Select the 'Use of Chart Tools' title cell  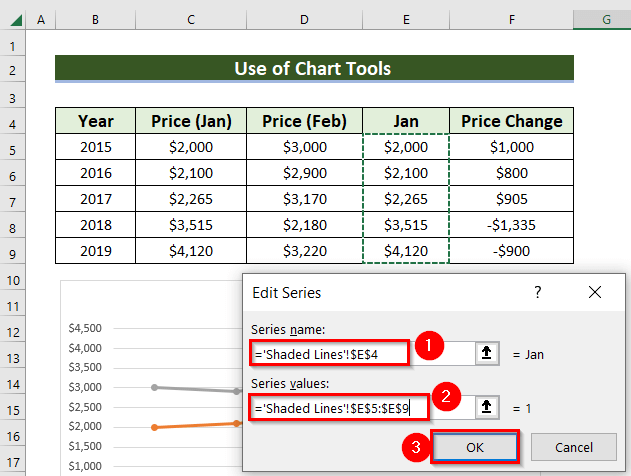313,69
